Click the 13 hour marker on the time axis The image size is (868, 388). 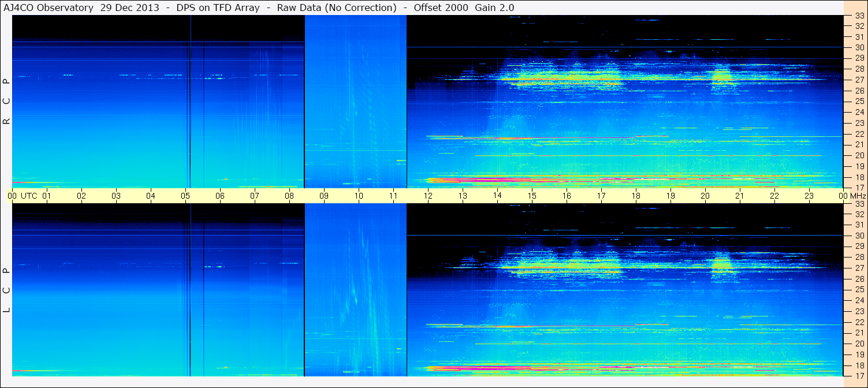tap(463, 196)
